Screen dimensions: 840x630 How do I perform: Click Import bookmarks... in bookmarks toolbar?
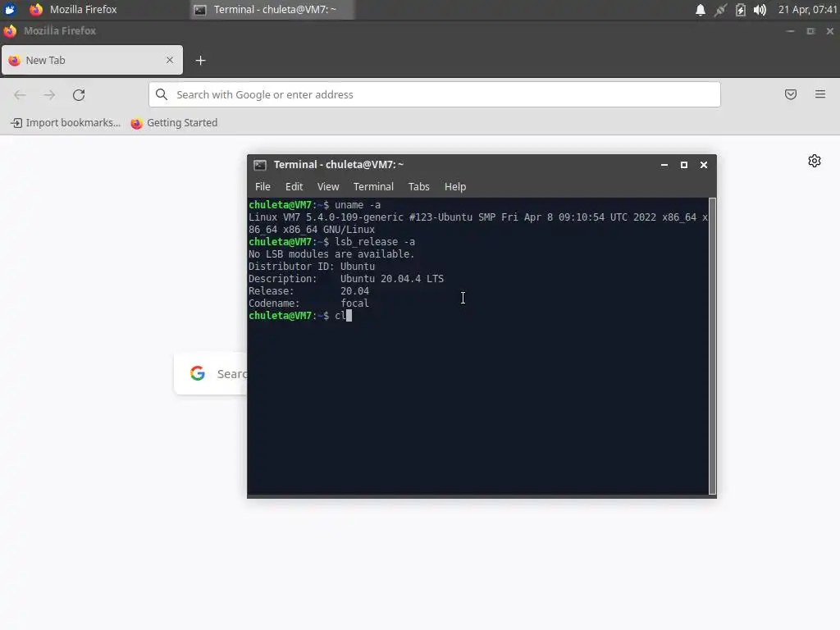(66, 123)
